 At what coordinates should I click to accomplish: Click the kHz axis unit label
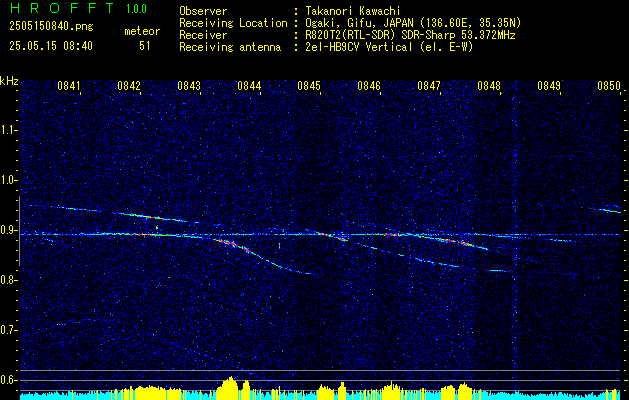point(9,81)
